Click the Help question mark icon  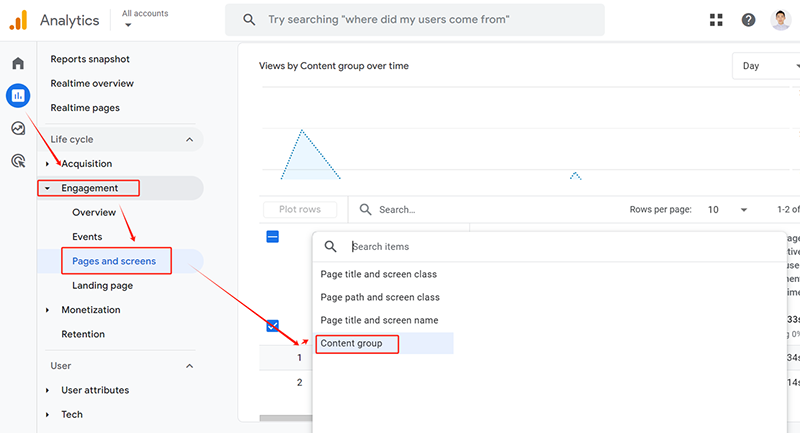coord(748,20)
